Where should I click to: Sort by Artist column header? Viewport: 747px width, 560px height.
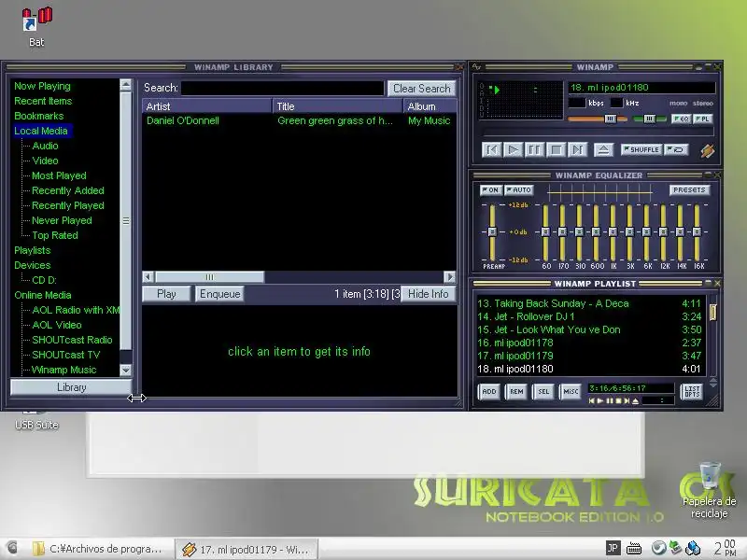click(206, 106)
